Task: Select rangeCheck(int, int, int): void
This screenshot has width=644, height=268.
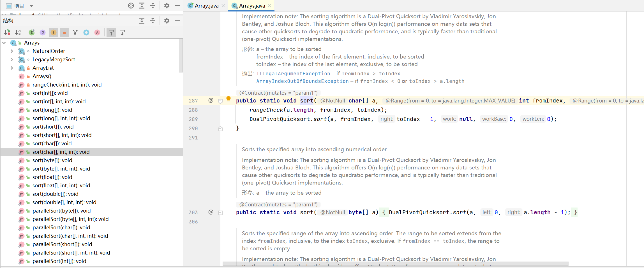Action: click(67, 85)
